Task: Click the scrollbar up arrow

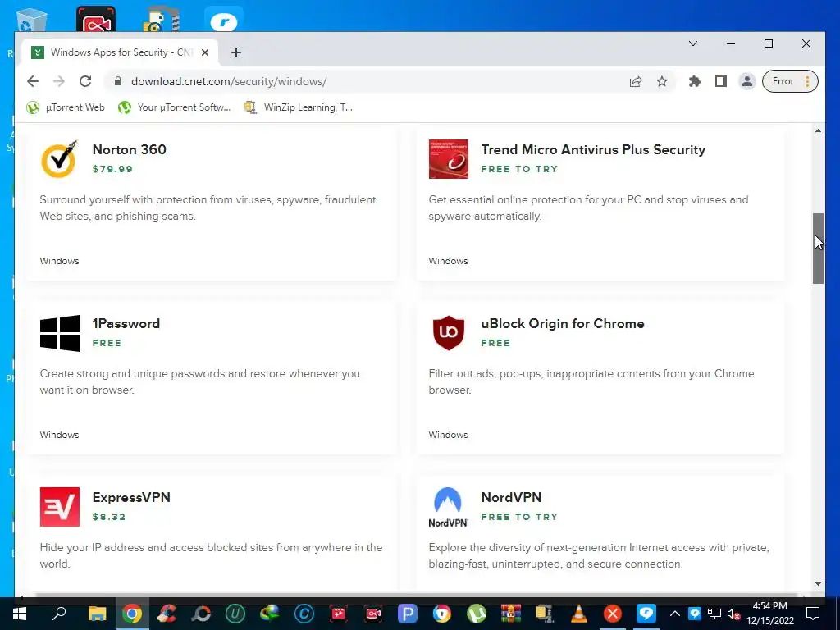Action: 818,130
